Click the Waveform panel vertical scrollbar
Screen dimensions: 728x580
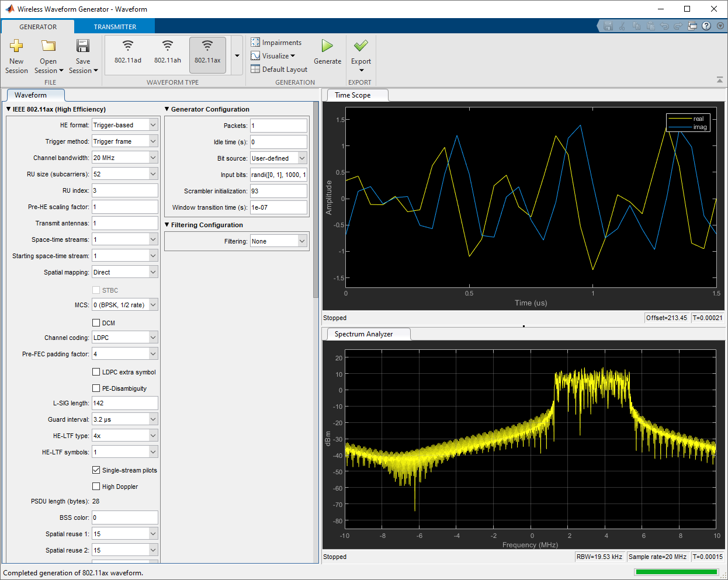click(x=316, y=199)
